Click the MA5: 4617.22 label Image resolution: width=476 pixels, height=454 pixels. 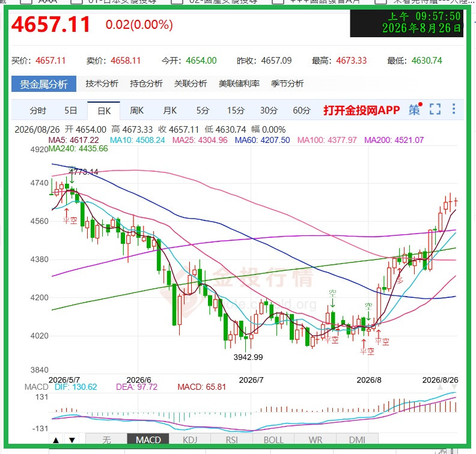(x=74, y=140)
